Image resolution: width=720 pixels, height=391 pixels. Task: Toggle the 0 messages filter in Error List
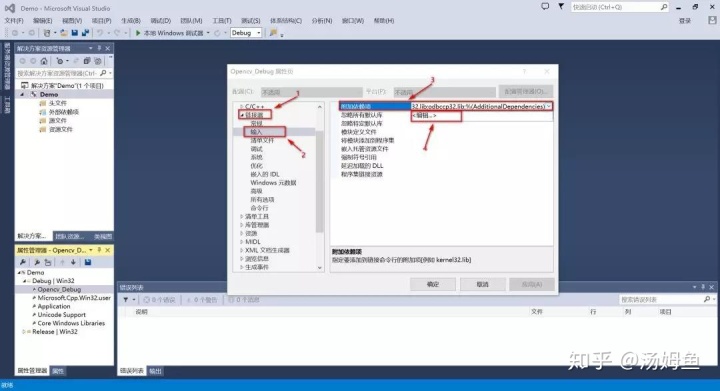pyautogui.click(x=244, y=300)
